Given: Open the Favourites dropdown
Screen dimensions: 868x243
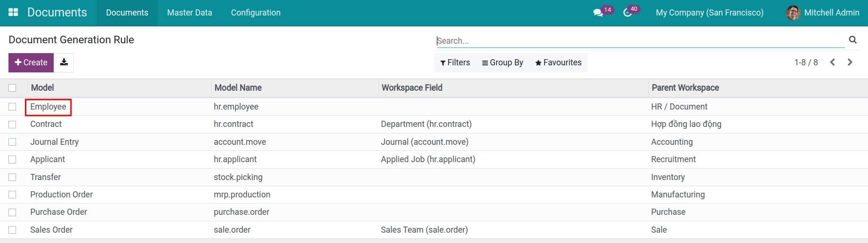Looking at the screenshot, I should pyautogui.click(x=558, y=63).
